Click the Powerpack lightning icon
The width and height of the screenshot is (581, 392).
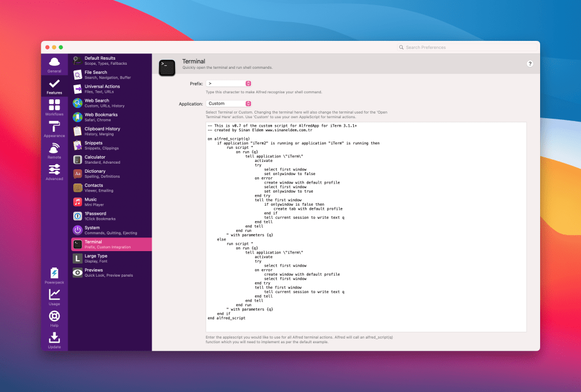pyautogui.click(x=55, y=276)
